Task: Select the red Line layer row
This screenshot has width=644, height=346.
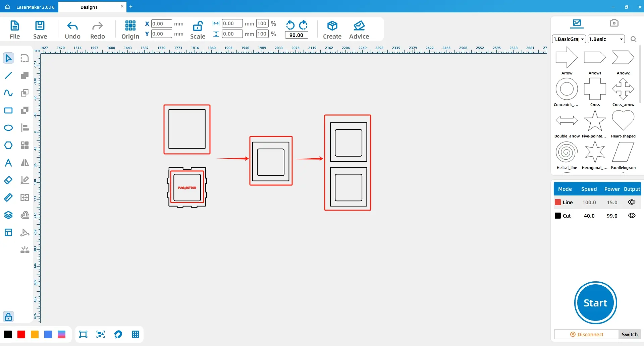Action: click(x=597, y=202)
